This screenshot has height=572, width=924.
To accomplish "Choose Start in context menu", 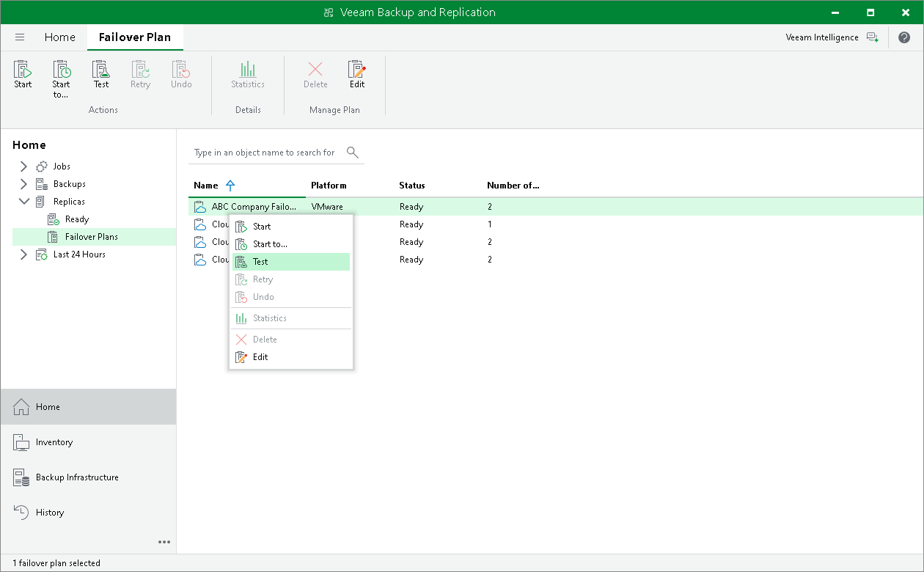I will point(291,227).
